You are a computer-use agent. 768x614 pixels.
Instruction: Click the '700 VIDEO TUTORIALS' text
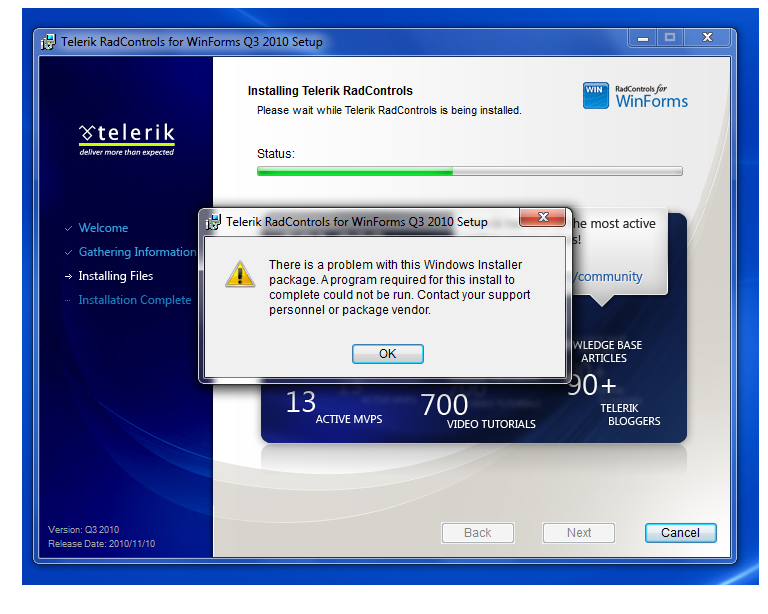478,411
